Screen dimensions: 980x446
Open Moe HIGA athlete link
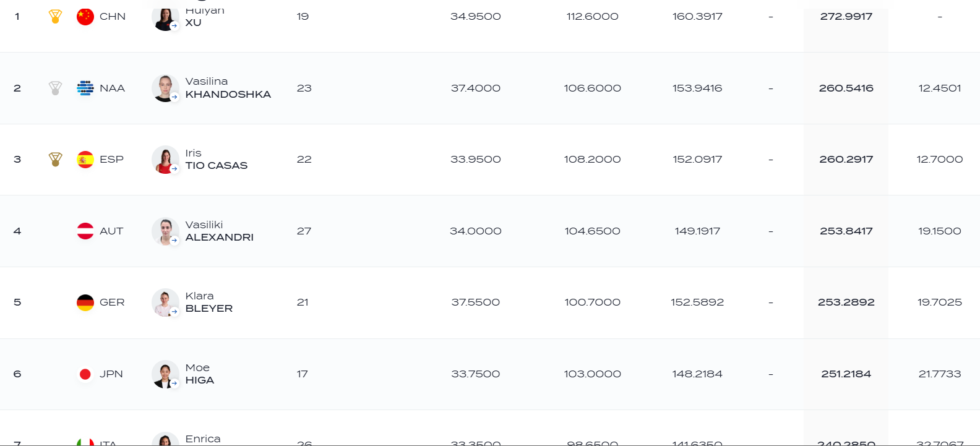coord(200,374)
